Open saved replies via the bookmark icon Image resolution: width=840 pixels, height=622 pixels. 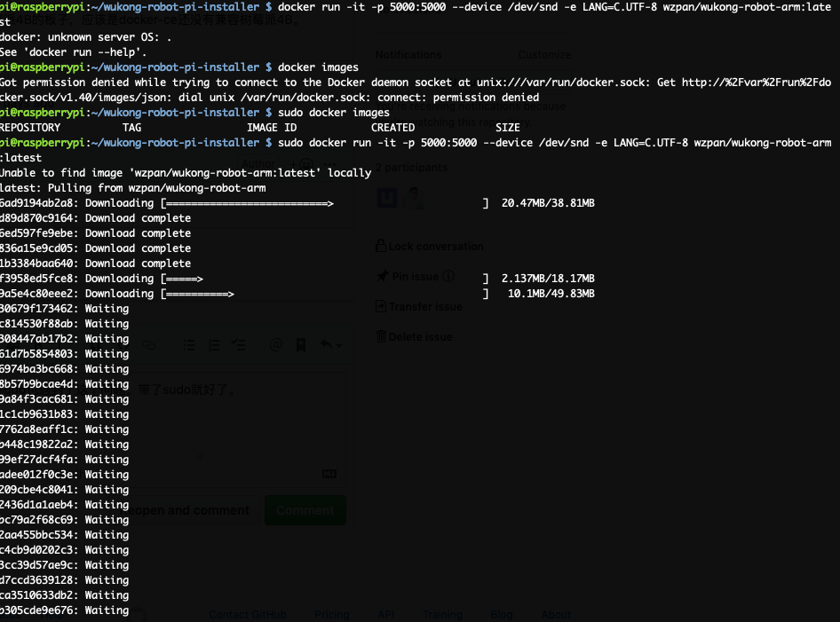tap(302, 344)
